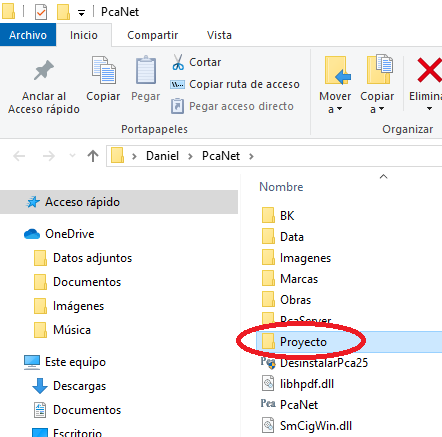Click the pin to Acceso rápido icon
Image resolution: width=442 pixels, height=437 pixels.
(x=44, y=70)
